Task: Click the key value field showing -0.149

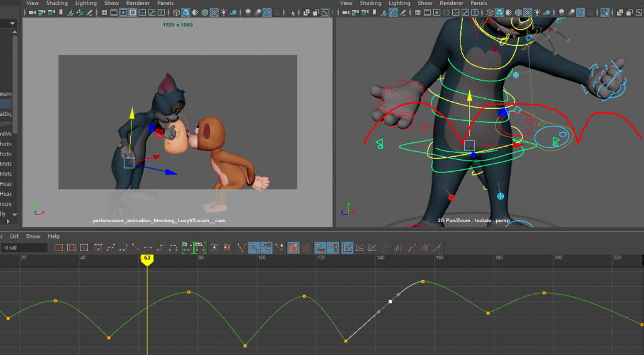Action: pyautogui.click(x=25, y=248)
